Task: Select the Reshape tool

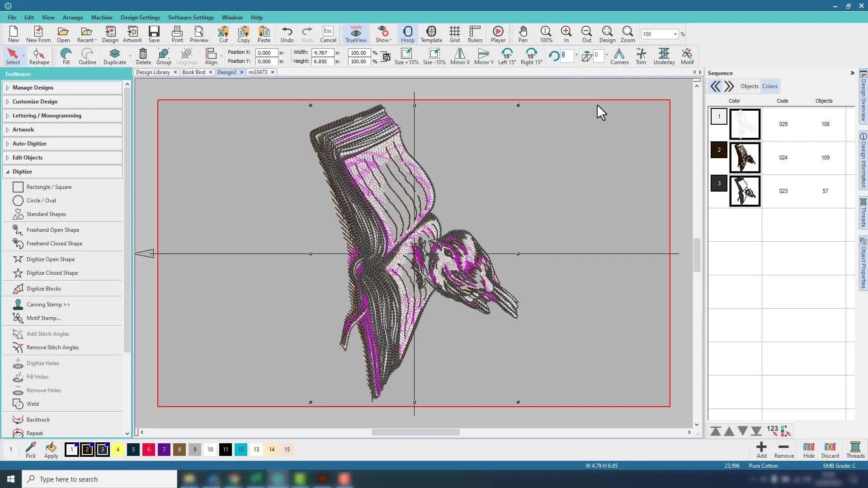Action: (x=39, y=56)
